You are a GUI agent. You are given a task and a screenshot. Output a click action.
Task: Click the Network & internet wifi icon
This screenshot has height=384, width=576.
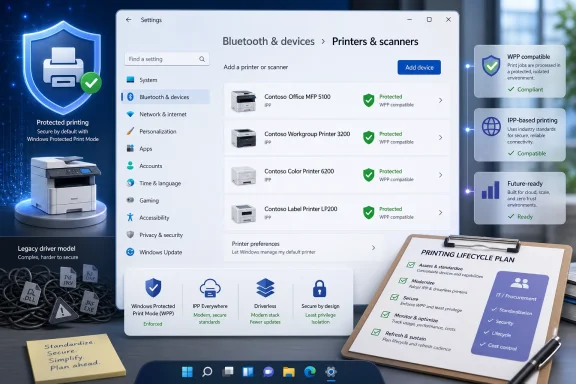coord(130,114)
